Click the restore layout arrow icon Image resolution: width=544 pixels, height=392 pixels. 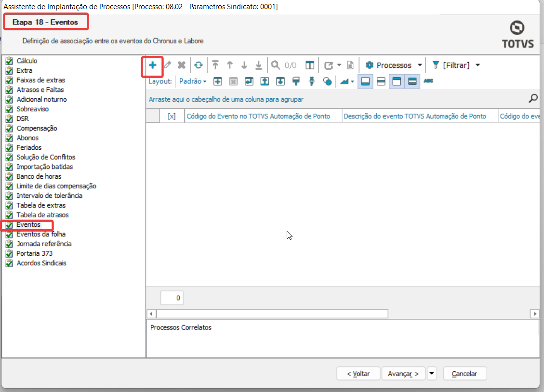pos(249,81)
